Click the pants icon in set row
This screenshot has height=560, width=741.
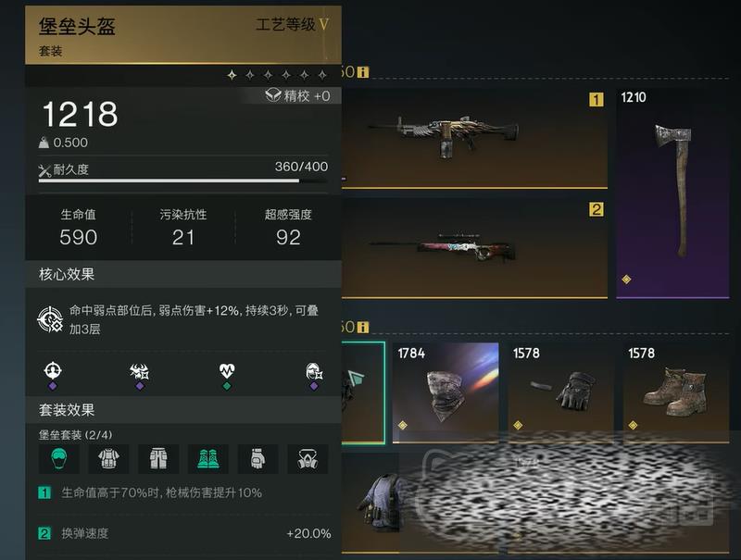(x=158, y=458)
